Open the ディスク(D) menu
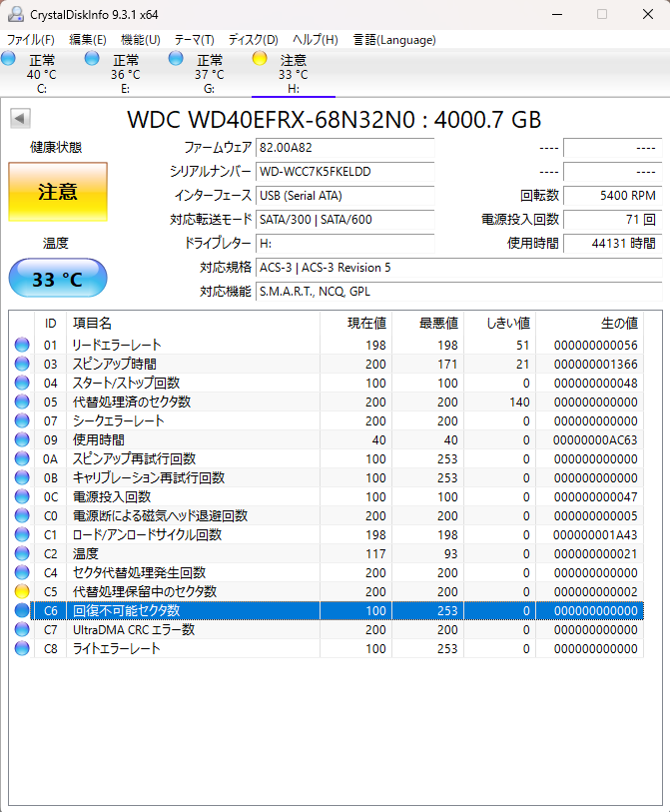The height and width of the screenshot is (812, 670). [x=254, y=40]
